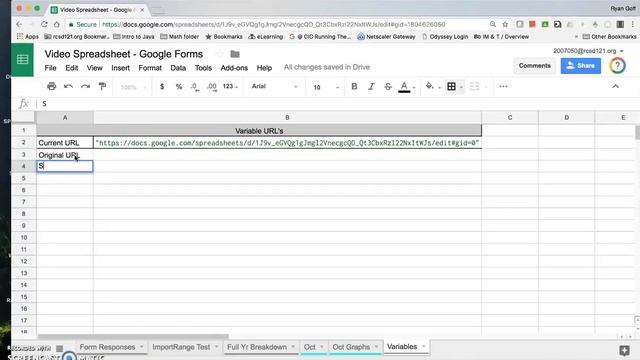Reload the browser page
The width and height of the screenshot is (640, 360).
pos(44,24)
